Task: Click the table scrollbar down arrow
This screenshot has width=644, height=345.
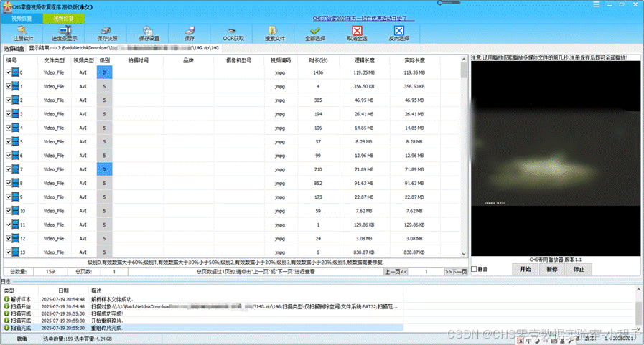Action: 464,254
